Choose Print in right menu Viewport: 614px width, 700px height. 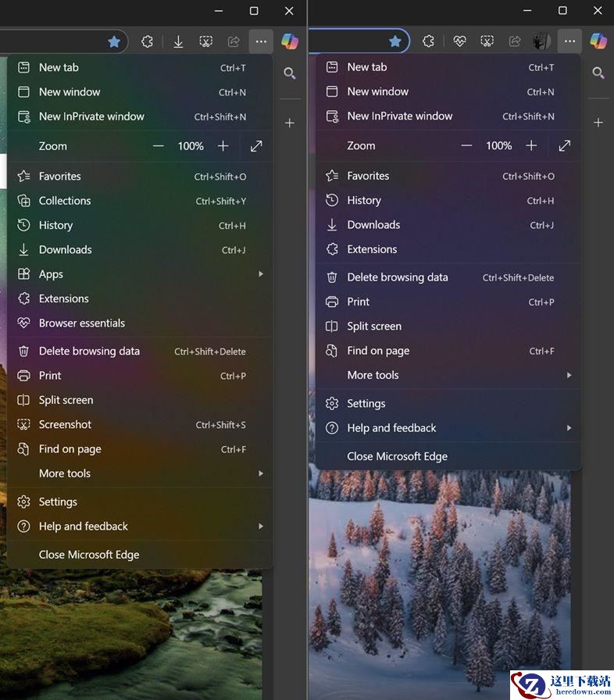[x=448, y=302]
